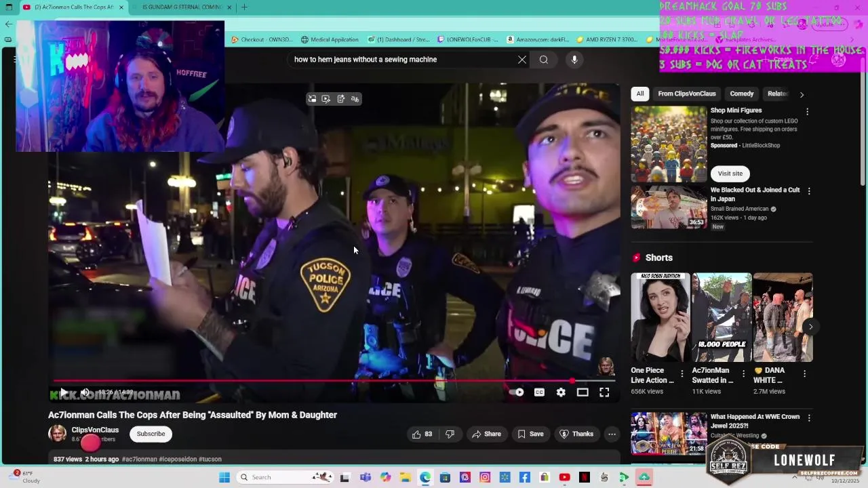Open options for DANA WHITE short

(x=805, y=373)
